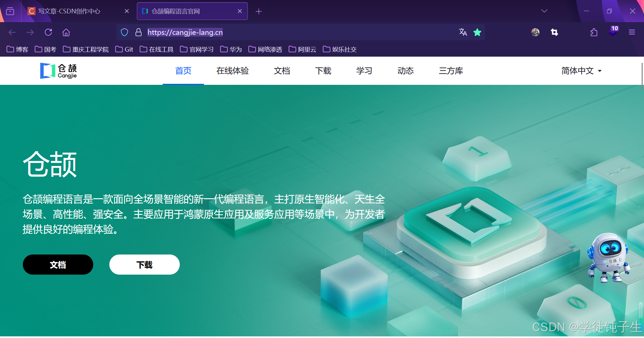Open the Git bookmarks folder
Viewport: 644px width, 338px height.
(124, 49)
